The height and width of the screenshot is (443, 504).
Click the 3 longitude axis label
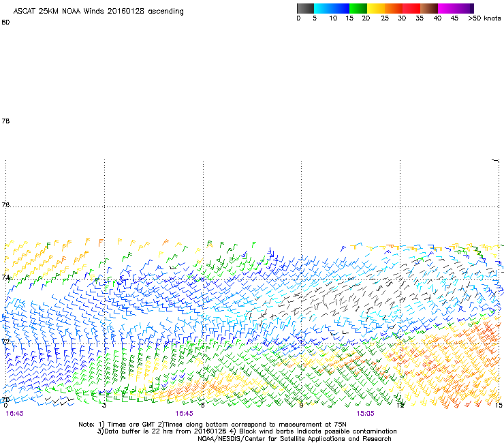click(x=104, y=406)
